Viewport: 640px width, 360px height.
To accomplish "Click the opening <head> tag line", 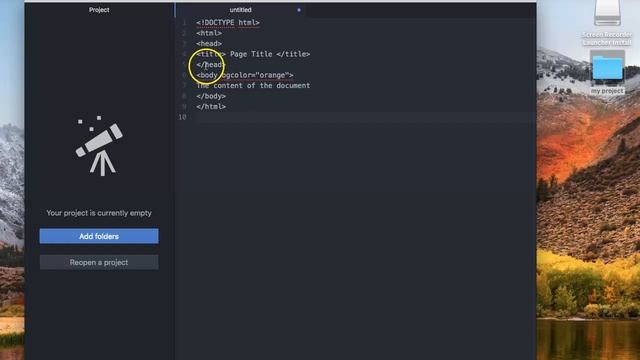I will pyautogui.click(x=209, y=44).
